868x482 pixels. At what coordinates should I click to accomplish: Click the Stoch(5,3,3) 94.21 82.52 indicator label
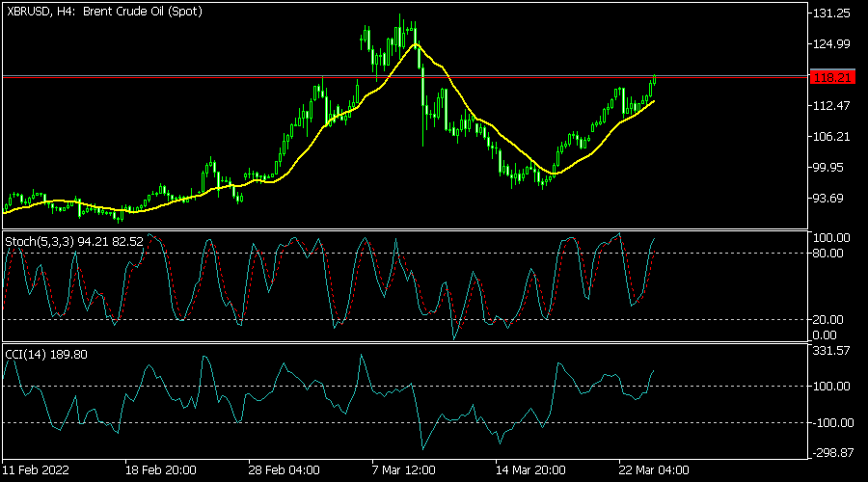pyautogui.click(x=74, y=241)
